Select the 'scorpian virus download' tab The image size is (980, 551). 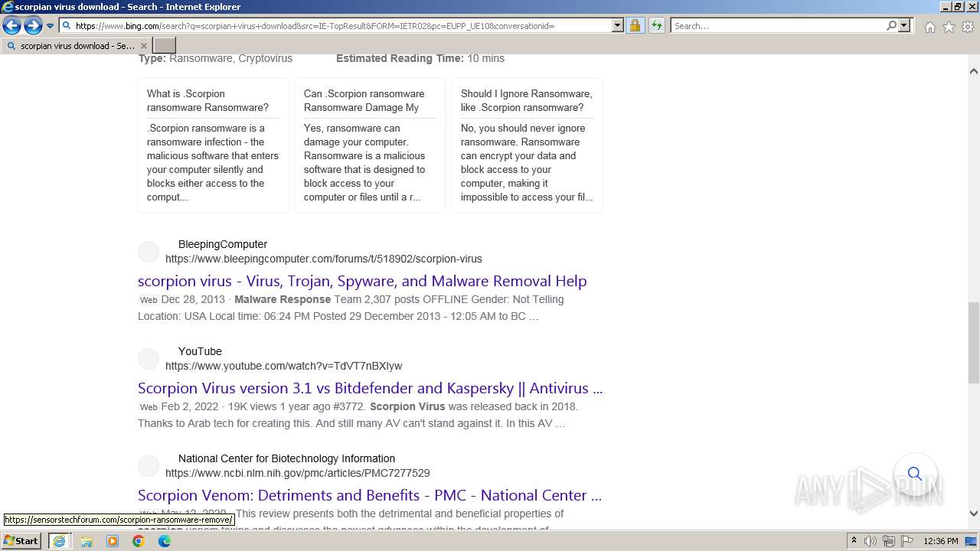(77, 46)
